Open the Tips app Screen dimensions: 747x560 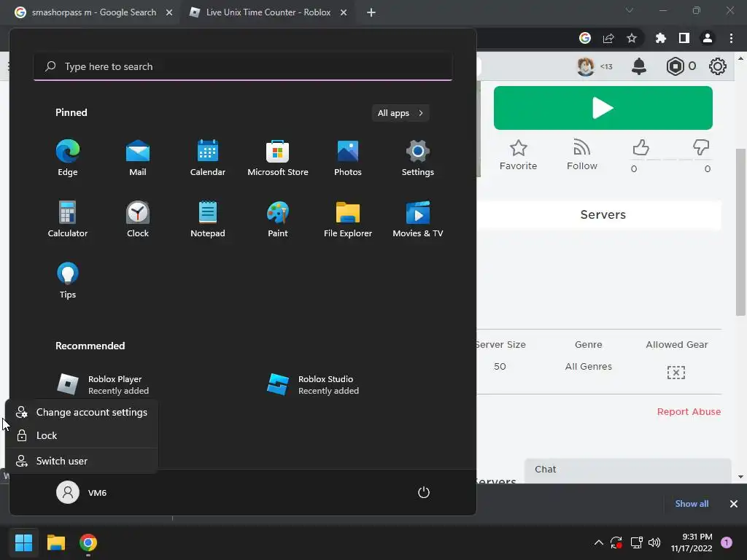68,281
